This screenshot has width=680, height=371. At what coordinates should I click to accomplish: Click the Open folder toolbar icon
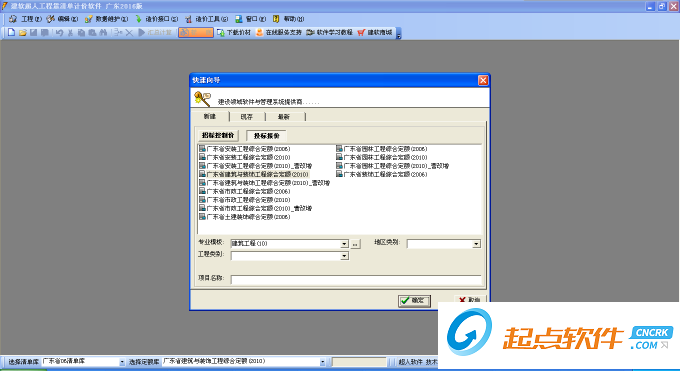[23, 32]
